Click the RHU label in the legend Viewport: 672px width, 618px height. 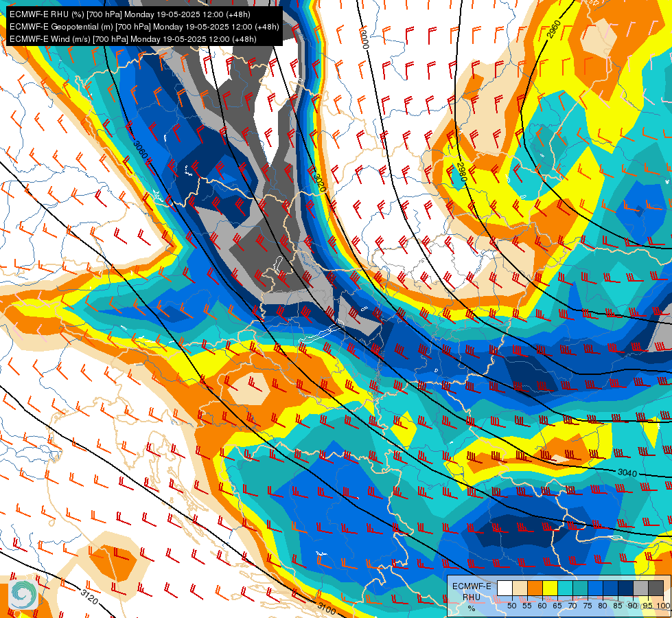coord(472,597)
